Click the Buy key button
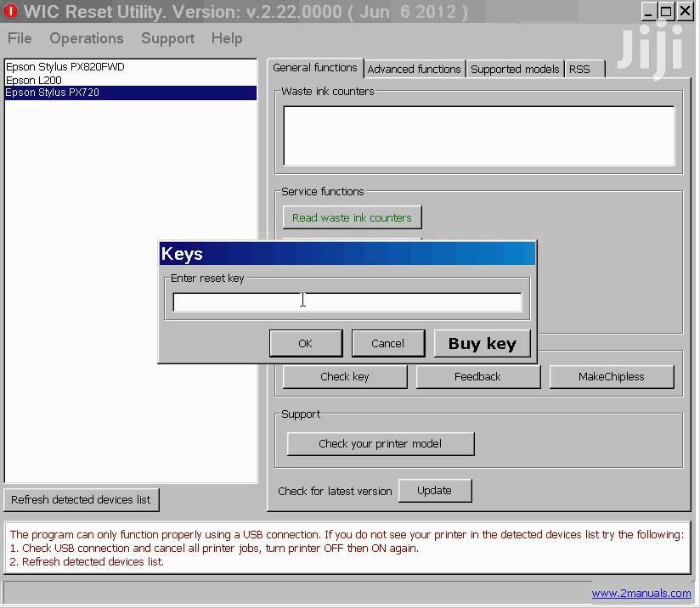 coord(482,343)
